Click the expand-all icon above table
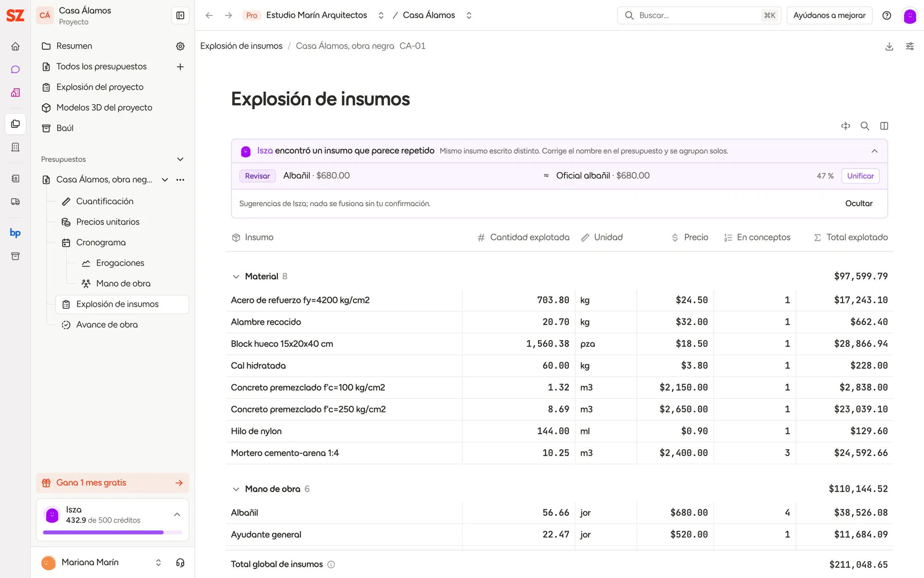The width and height of the screenshot is (924, 578). point(846,126)
